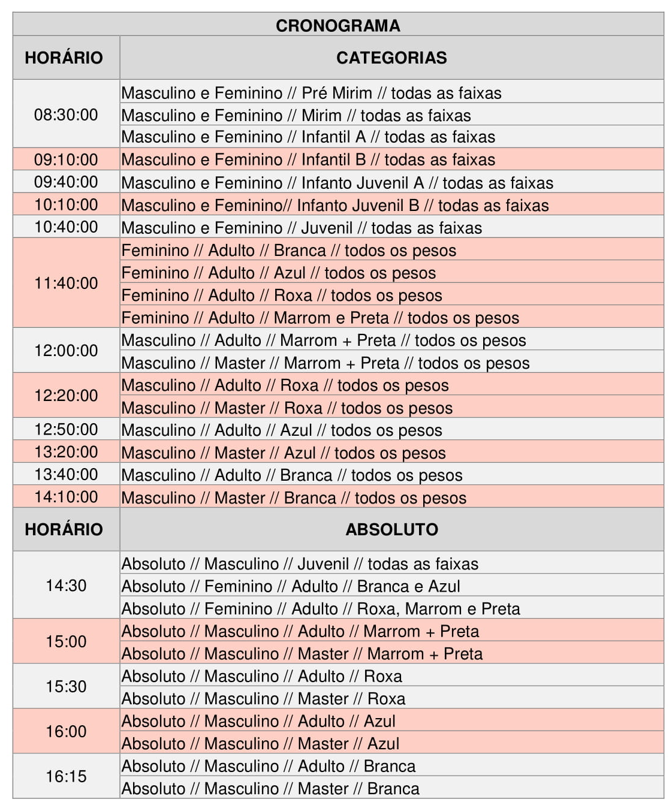Click the CRONOGRAMA title header
Screen dimensions: 672x802
[x=337, y=25]
